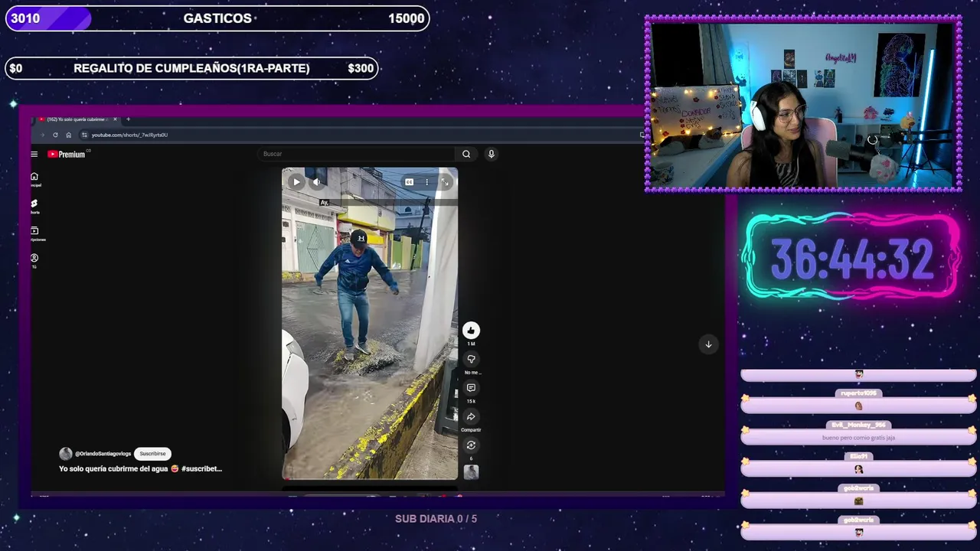Open the OrlandoSantiagovlogs channel avatar
The image size is (980, 551).
point(66,454)
